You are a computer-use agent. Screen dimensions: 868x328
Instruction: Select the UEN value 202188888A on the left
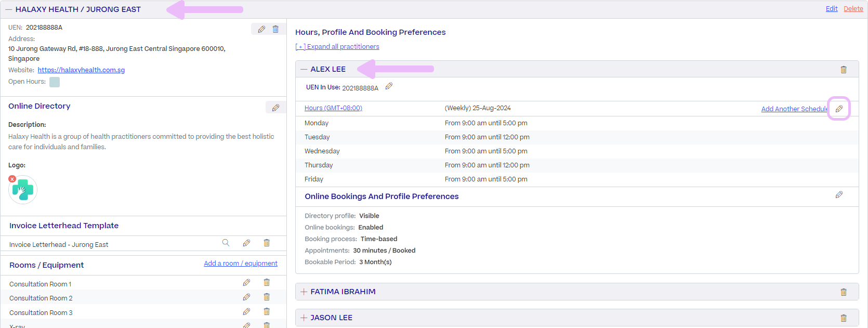44,28
